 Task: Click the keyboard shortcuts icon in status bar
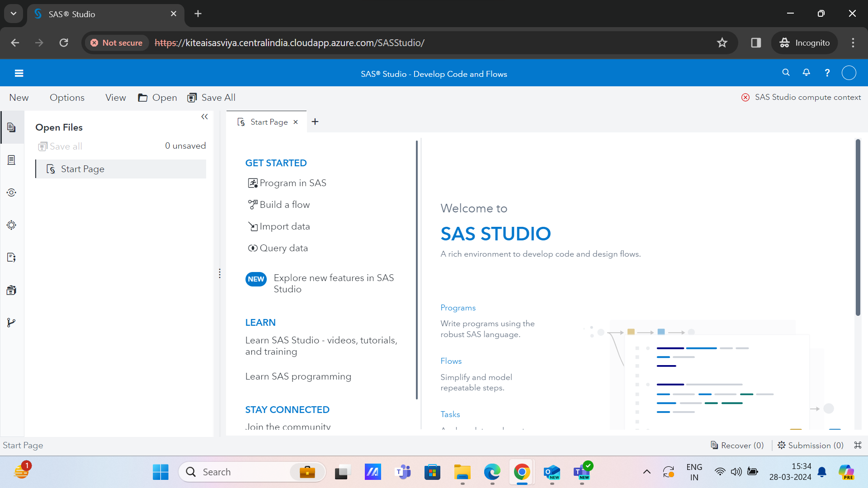click(x=858, y=445)
